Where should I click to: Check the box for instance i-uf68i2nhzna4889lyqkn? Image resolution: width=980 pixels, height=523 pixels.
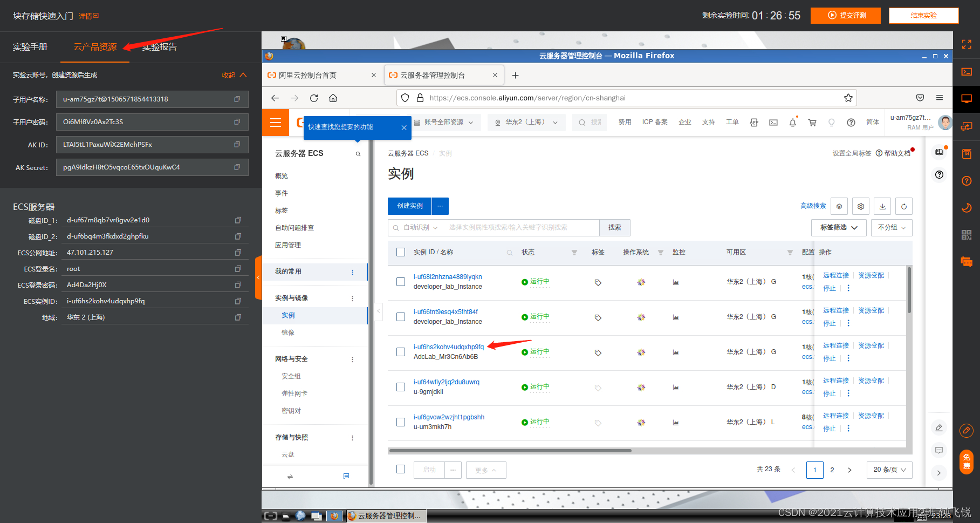[401, 282]
